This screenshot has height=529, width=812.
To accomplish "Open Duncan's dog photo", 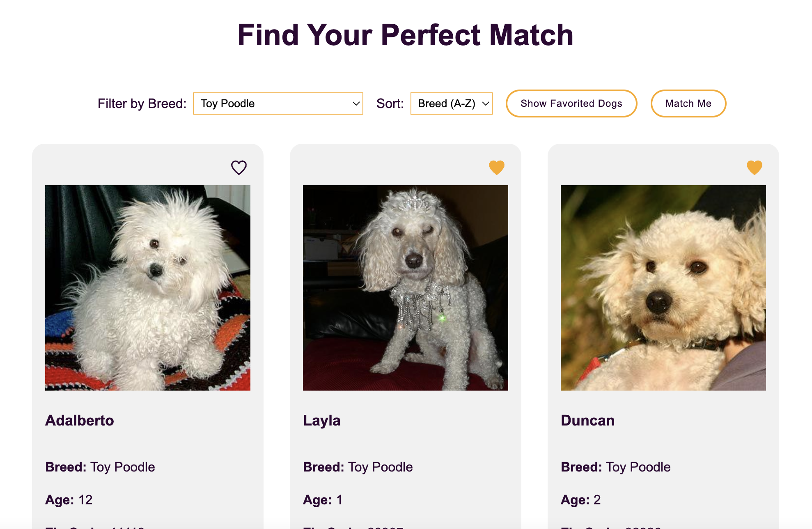I will (663, 288).
